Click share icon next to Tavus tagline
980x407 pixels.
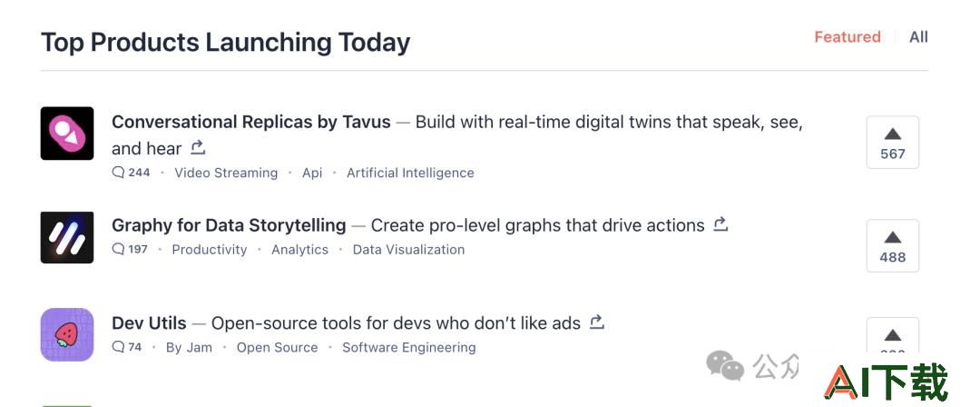pos(198,148)
